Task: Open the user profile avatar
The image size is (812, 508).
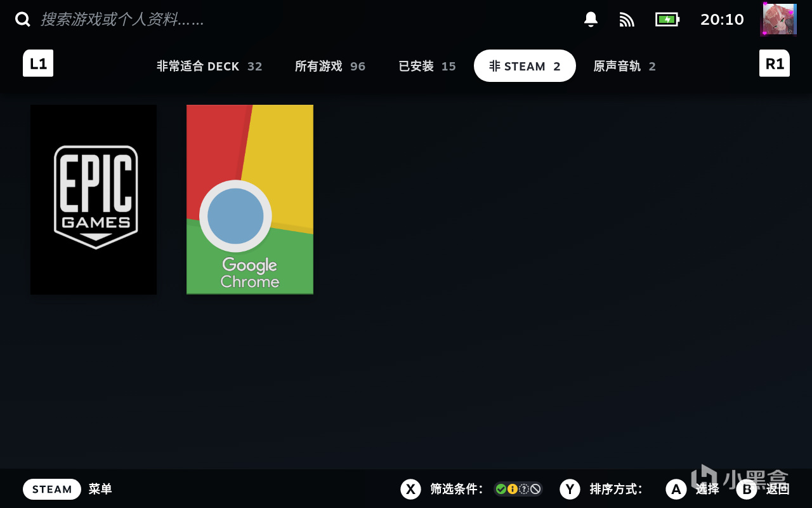Action: click(778, 20)
